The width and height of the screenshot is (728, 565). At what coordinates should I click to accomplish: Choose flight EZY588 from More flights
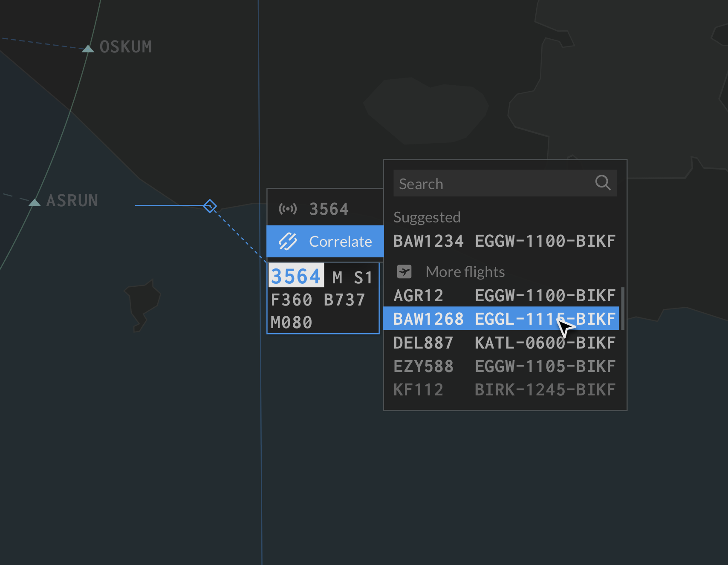[x=504, y=366]
